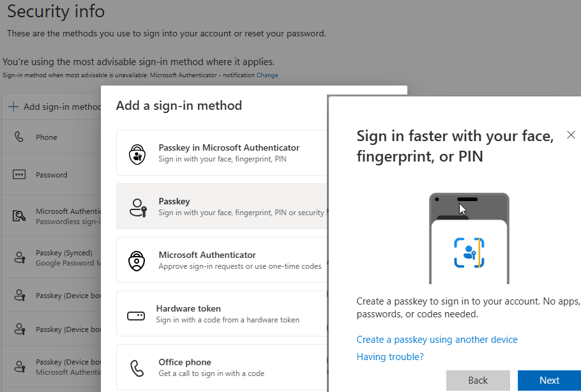Click 'Sign in with a code from a hardware token'
Screen dimensions: 581x392
click(227, 320)
